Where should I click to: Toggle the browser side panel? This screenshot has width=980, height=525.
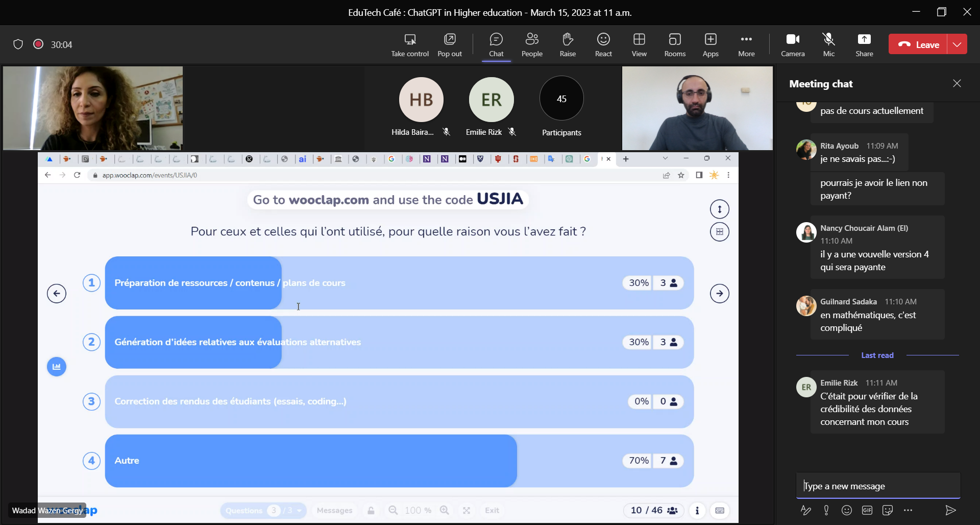[x=699, y=175]
